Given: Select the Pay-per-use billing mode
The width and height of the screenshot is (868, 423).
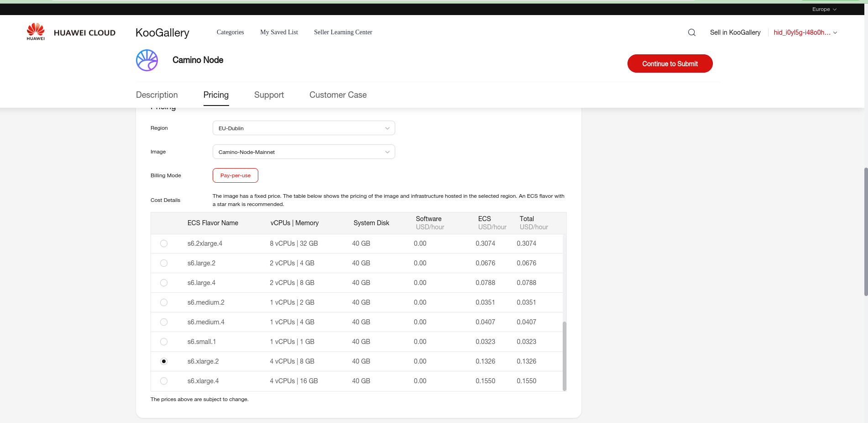Looking at the screenshot, I should [x=235, y=175].
